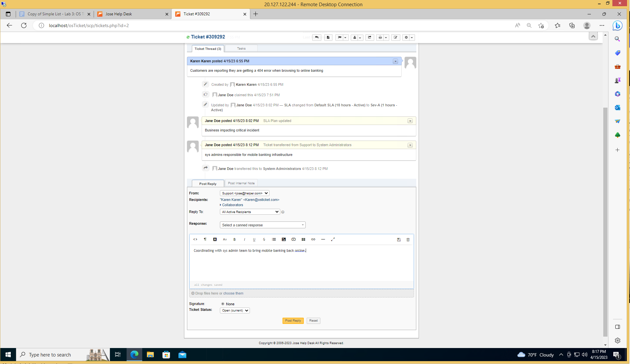Apply strikethrough formatting in the editor
Viewport: 630px width, 364px height.
(264, 239)
